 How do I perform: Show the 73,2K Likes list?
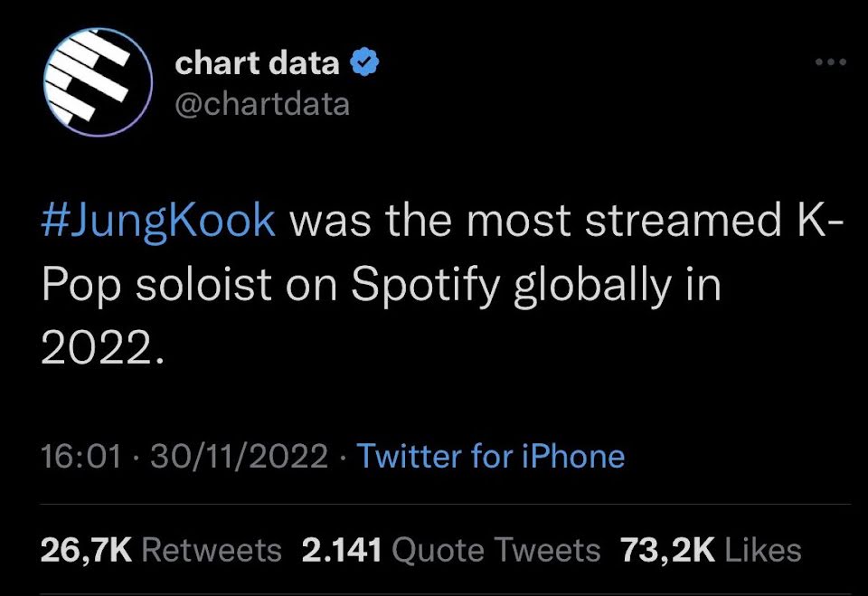click(x=710, y=550)
